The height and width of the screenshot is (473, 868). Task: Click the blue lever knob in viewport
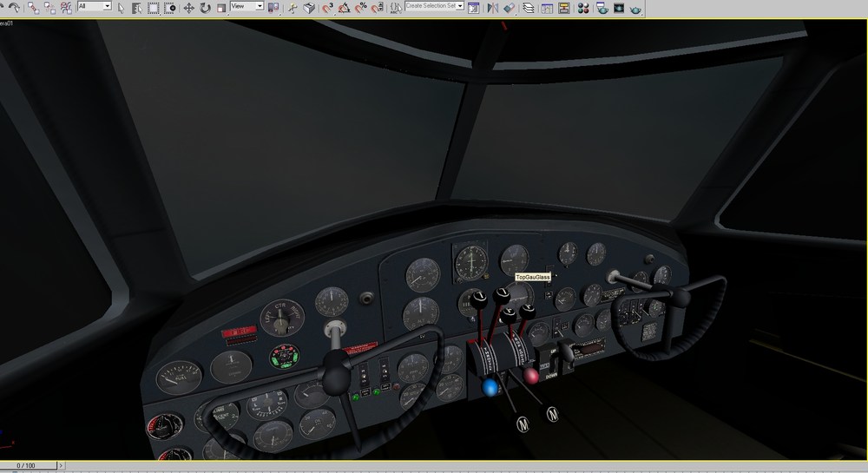(x=490, y=387)
